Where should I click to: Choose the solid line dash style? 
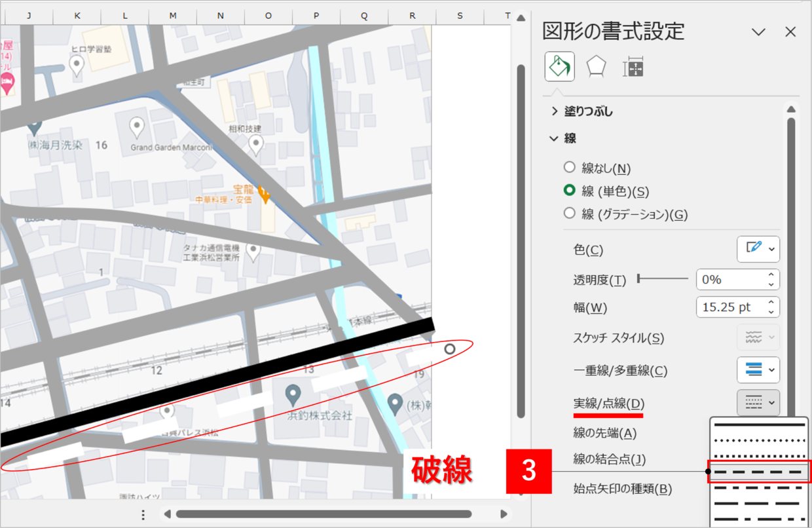click(760, 426)
